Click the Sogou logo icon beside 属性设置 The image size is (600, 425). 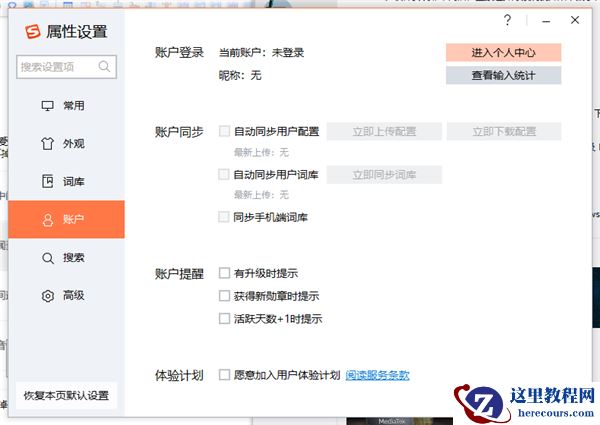click(x=33, y=31)
